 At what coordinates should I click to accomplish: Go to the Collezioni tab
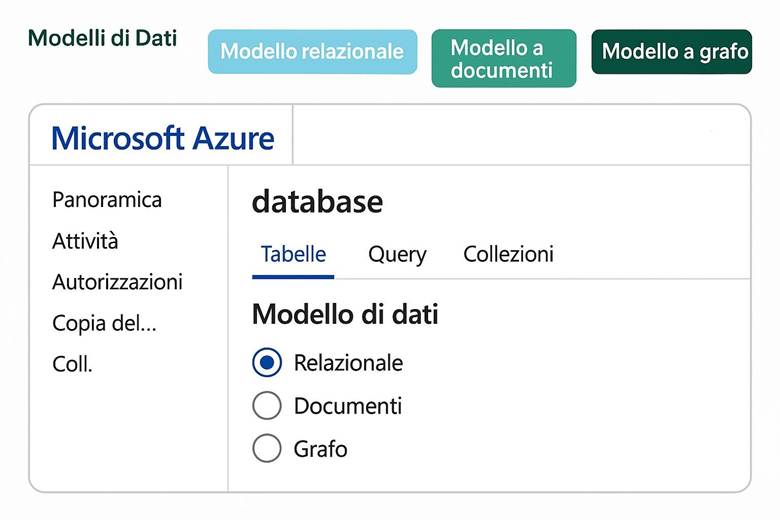click(508, 255)
